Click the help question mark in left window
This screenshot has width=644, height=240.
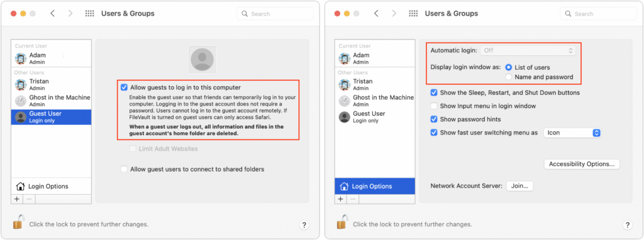[304, 225]
